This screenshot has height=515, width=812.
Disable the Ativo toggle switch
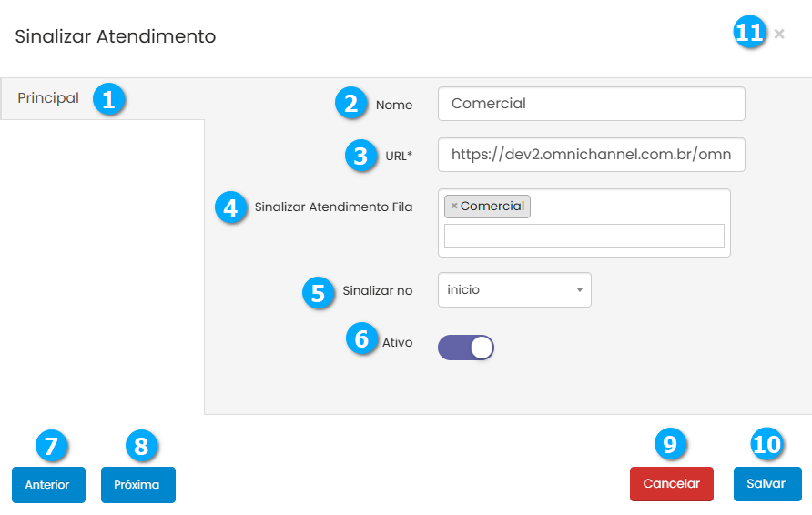[466, 348]
